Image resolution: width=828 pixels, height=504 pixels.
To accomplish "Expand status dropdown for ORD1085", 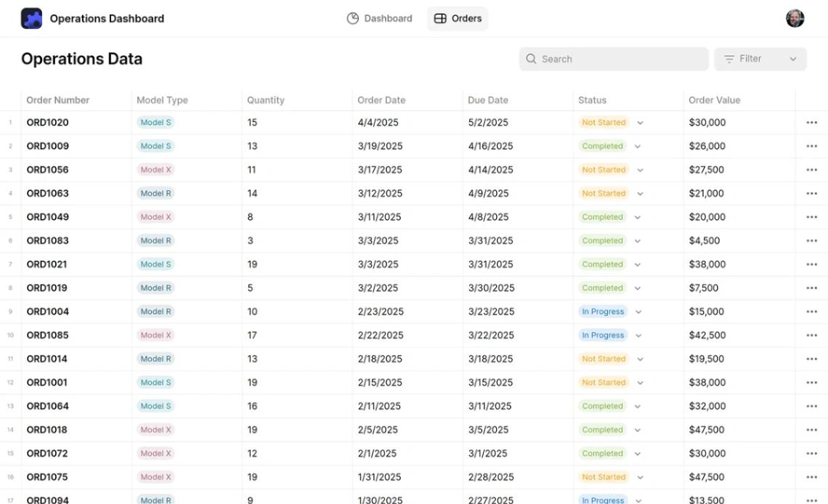I will [x=638, y=336].
